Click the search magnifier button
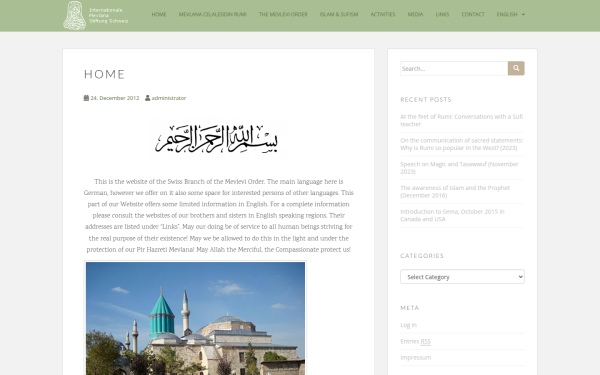Viewport: 600px width, 375px height. click(x=516, y=68)
